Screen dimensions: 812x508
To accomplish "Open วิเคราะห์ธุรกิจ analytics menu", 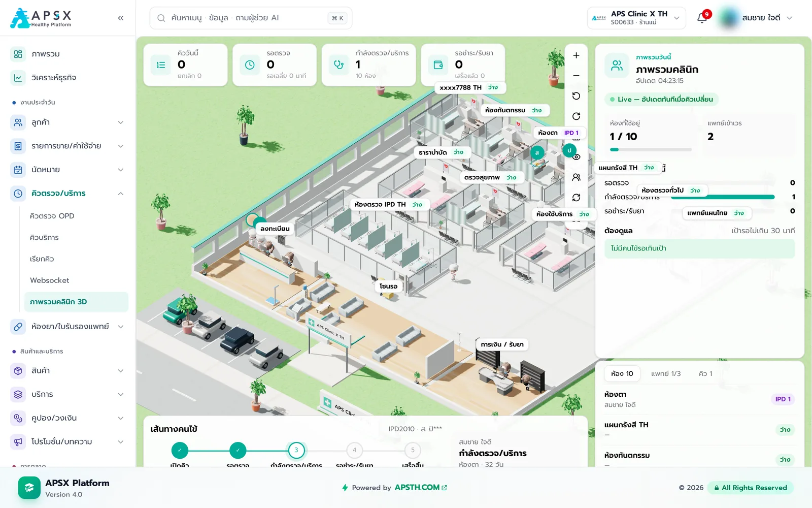I will [x=68, y=78].
